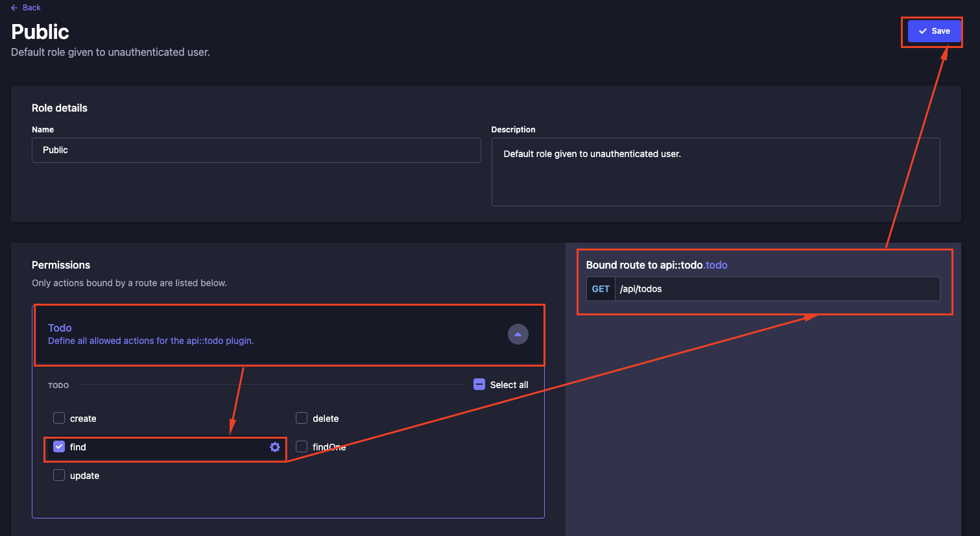This screenshot has width=980, height=536.
Task: Click the Role details heading
Action: (x=60, y=108)
